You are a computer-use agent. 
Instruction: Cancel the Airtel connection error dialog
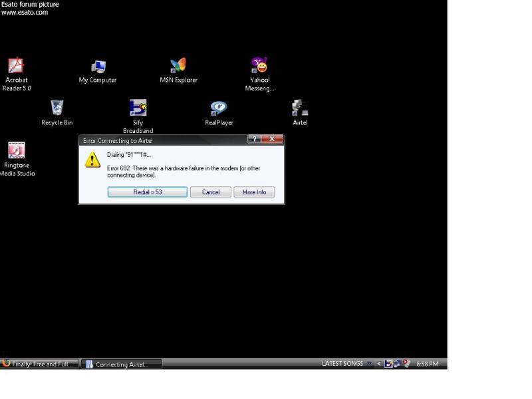[x=211, y=192]
